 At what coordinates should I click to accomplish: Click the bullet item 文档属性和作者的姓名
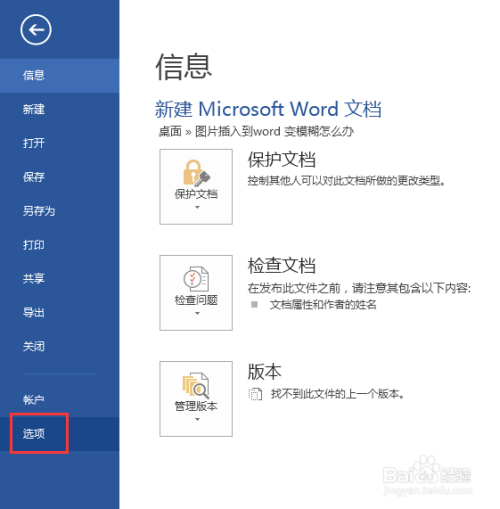(323, 304)
